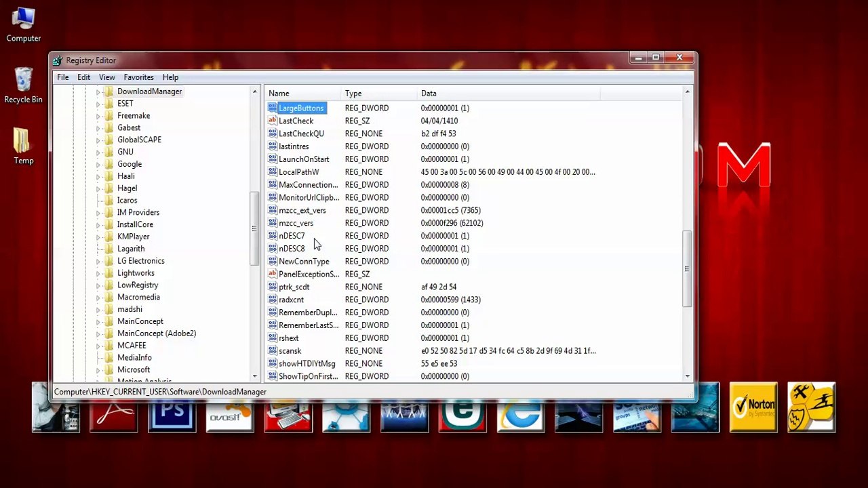Click the Icaros key folder icon

tap(108, 201)
